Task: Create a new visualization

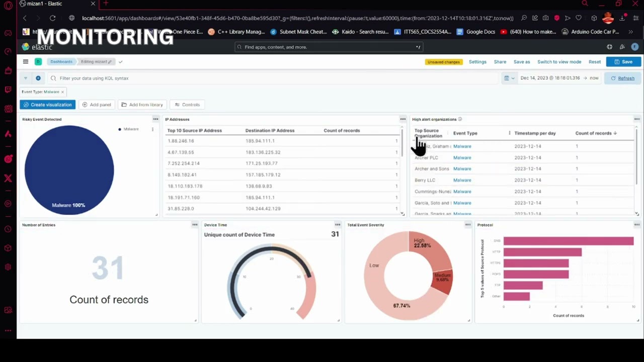Action: [47, 105]
